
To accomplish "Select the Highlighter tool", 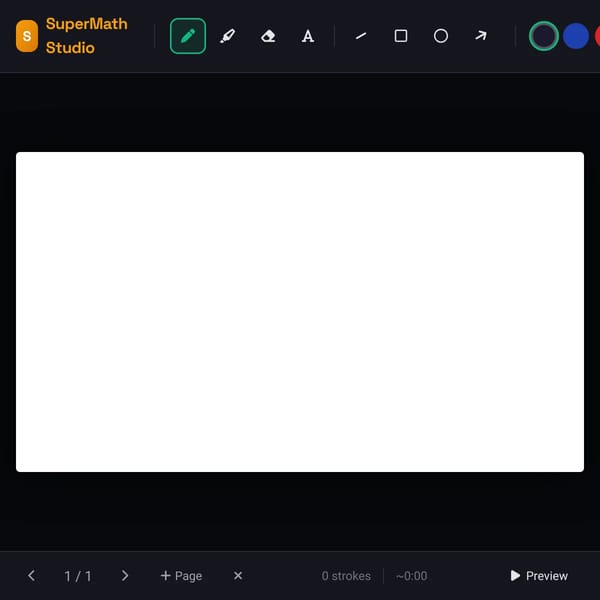I will click(228, 36).
